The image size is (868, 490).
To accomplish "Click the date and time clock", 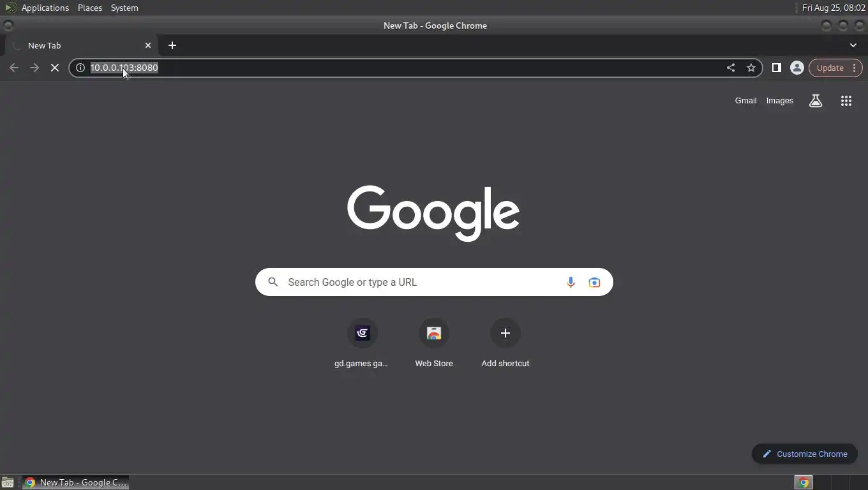I will pyautogui.click(x=834, y=8).
